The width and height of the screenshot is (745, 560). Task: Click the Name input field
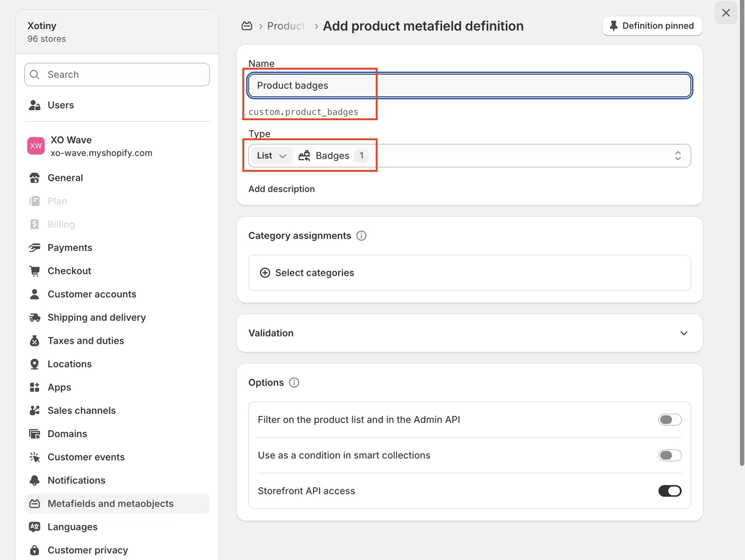click(x=469, y=86)
